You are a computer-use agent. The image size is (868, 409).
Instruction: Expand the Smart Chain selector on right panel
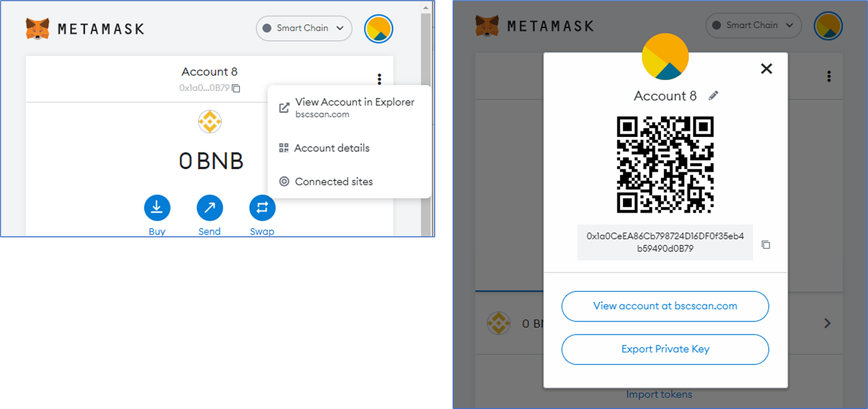(x=753, y=25)
